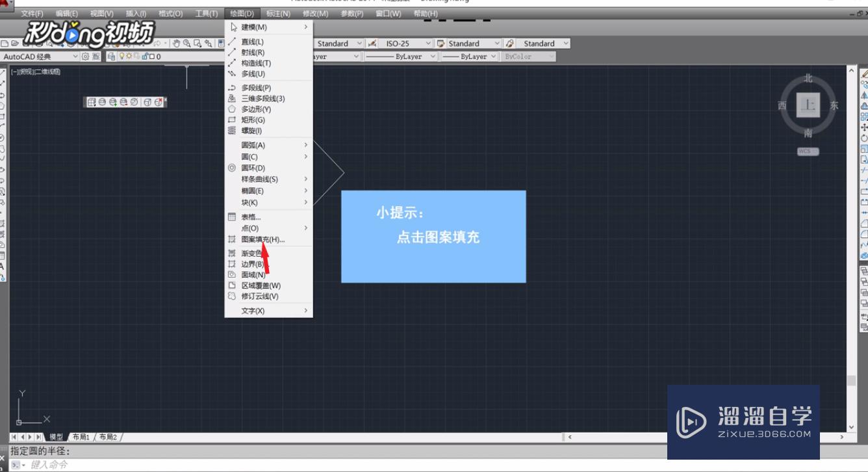Image resolution: width=868 pixels, height=472 pixels.
Task: Select 圆环(D) menu entry
Action: point(269,168)
